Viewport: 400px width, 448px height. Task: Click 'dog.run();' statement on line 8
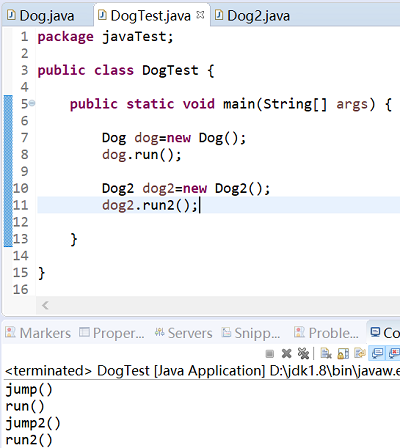pyautogui.click(x=142, y=155)
